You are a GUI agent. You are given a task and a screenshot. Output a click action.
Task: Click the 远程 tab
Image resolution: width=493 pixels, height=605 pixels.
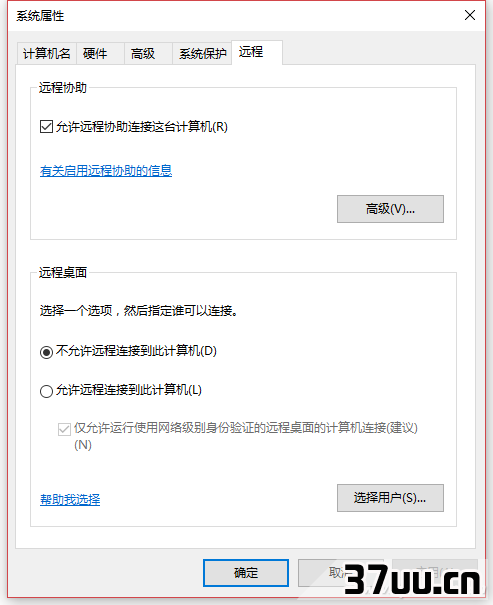257,52
